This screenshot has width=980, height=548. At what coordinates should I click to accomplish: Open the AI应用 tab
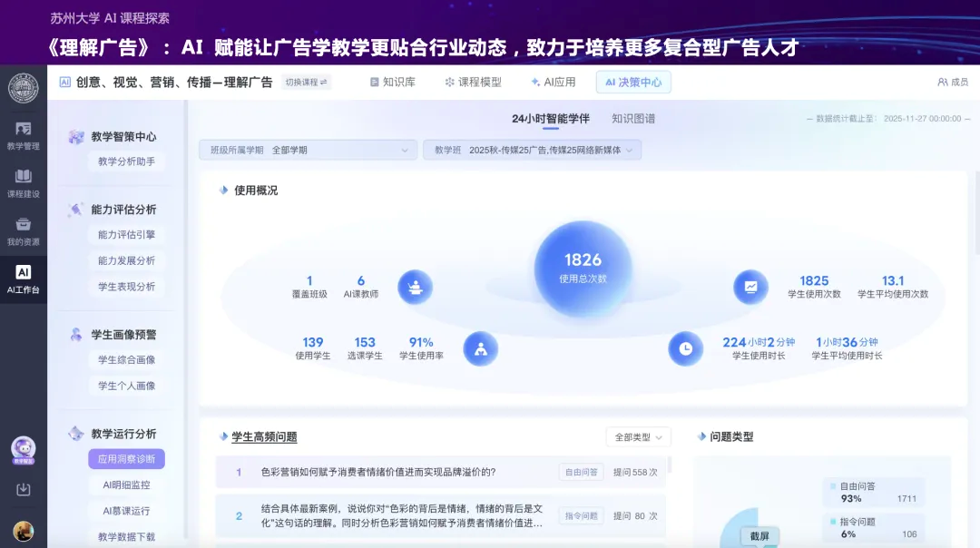pos(554,83)
